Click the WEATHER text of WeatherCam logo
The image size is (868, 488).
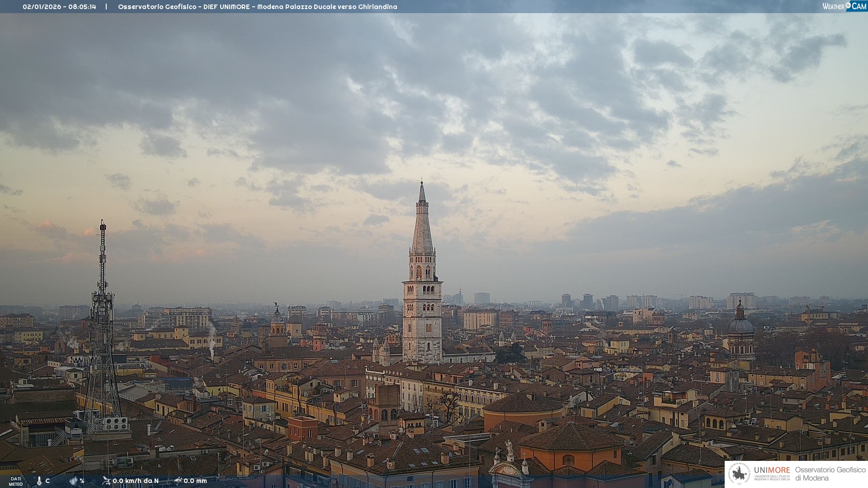click(x=833, y=6)
